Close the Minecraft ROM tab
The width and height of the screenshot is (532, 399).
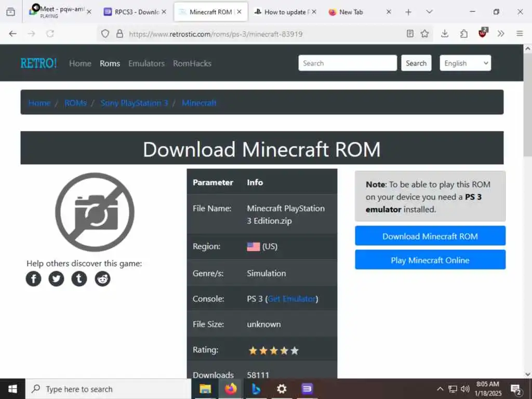(x=239, y=12)
